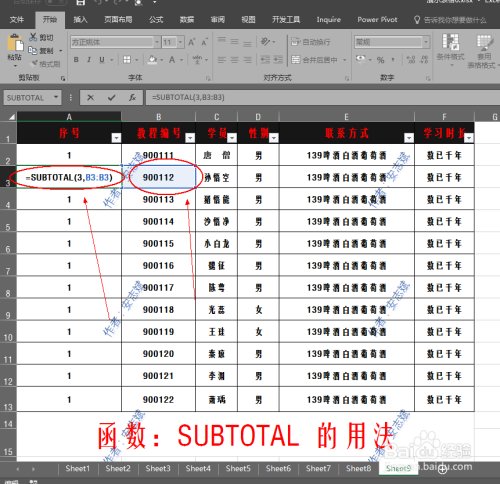Open the Sheet5 worksheet tab
This screenshot has height=484, width=500.
tap(238, 469)
